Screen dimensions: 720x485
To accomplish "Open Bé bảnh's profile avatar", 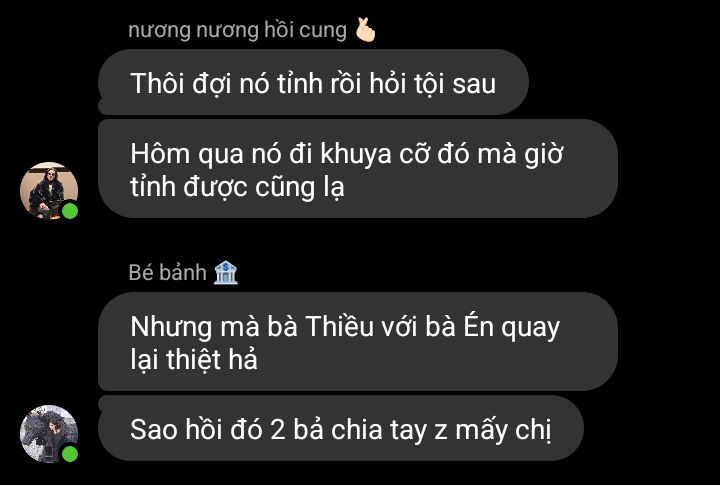I will click(x=49, y=434).
